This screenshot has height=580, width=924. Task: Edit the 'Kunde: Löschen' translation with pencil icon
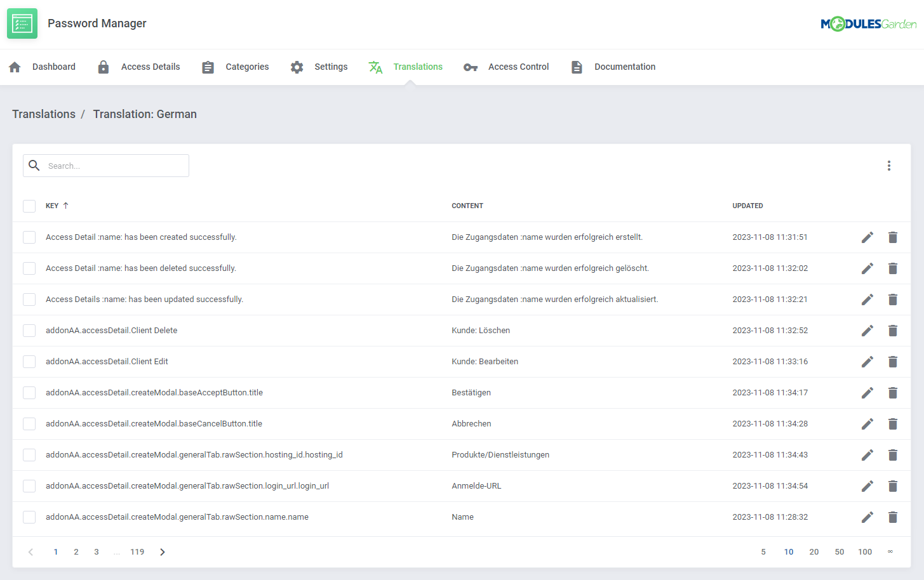coord(867,330)
